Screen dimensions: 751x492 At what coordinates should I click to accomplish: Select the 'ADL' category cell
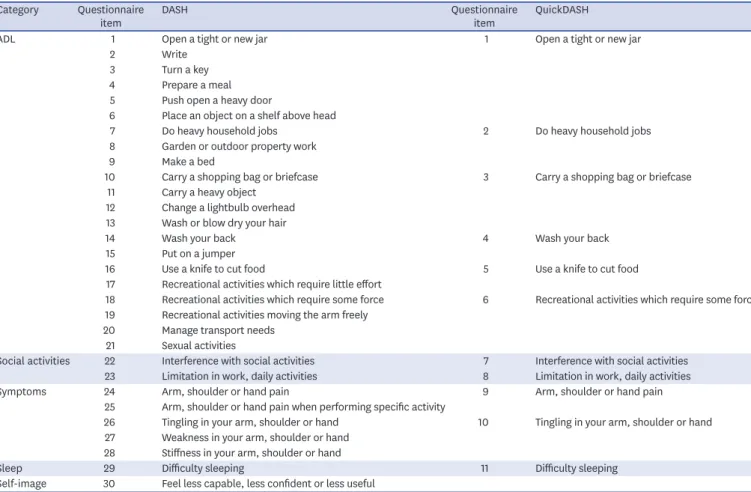[x=8, y=39]
